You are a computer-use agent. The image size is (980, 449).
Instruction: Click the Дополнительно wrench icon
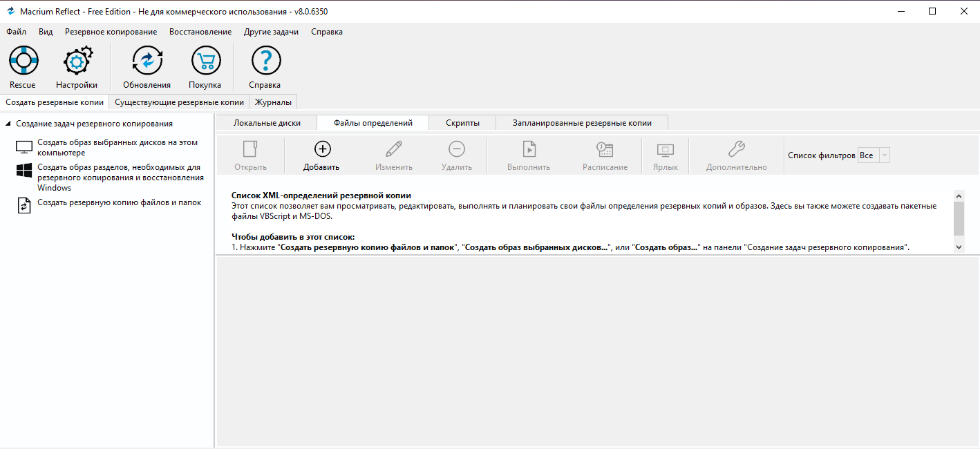click(737, 149)
